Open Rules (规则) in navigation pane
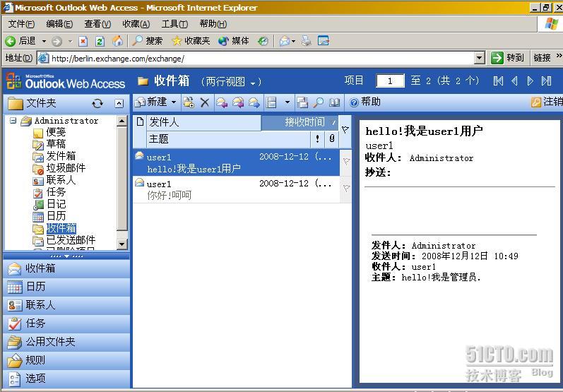 click(66, 360)
